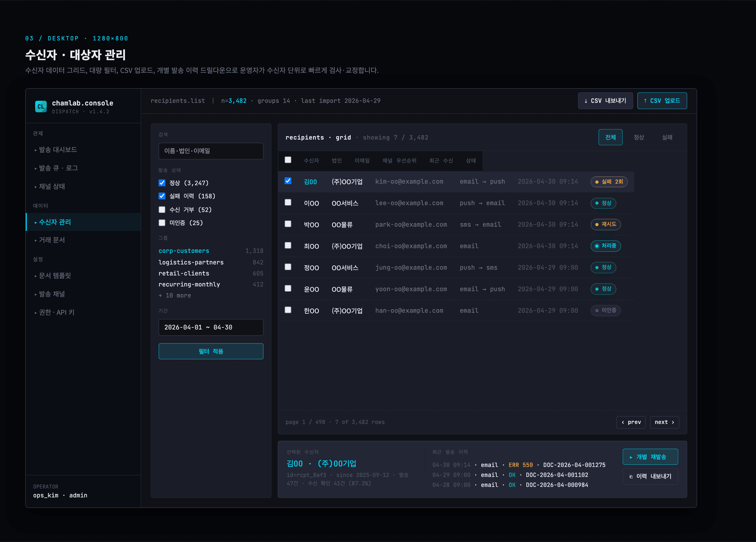This screenshot has width=756, height=542.
Task: Open the date range 2026-04-01 ~ 04-30 field
Action: click(x=211, y=327)
